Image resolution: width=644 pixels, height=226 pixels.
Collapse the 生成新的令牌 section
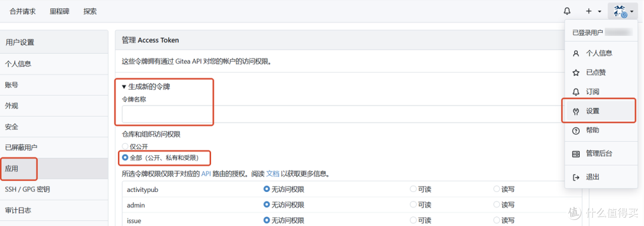[x=146, y=86]
